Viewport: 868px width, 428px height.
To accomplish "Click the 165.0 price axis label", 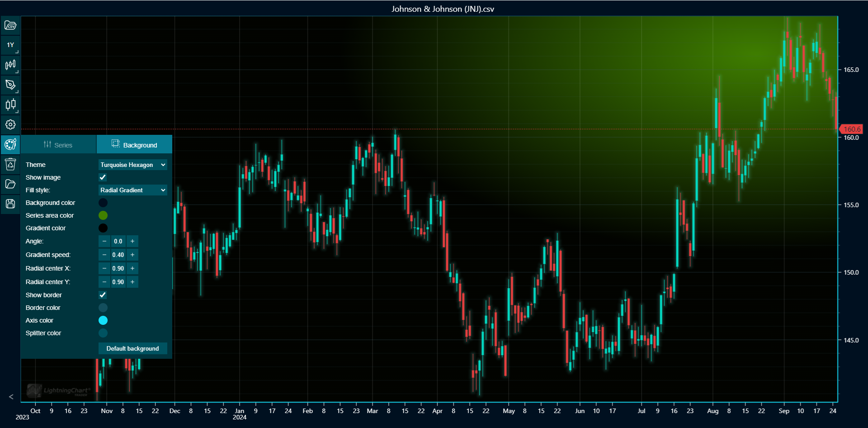I will 851,70.
